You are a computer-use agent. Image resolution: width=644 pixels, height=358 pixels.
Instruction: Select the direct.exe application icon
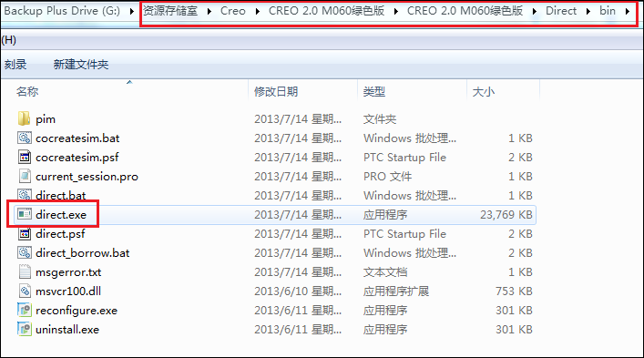(x=25, y=214)
